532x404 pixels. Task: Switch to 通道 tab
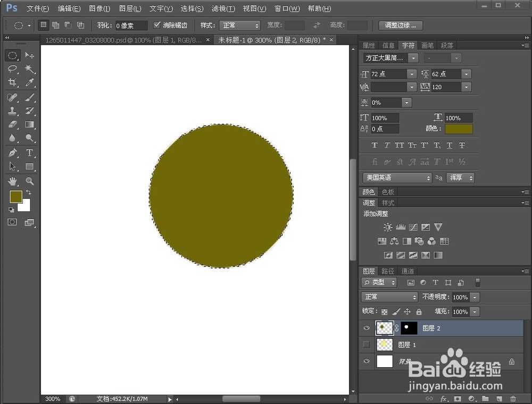click(408, 271)
